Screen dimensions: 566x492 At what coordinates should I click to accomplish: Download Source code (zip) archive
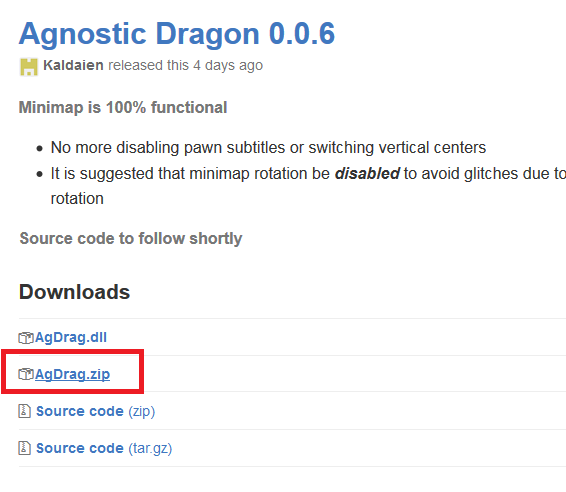pos(95,411)
